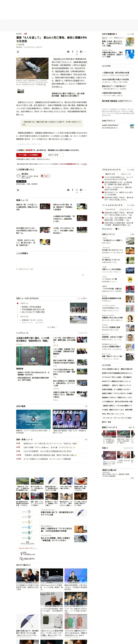Follow author with フォロー button

(x=45, y=176)
